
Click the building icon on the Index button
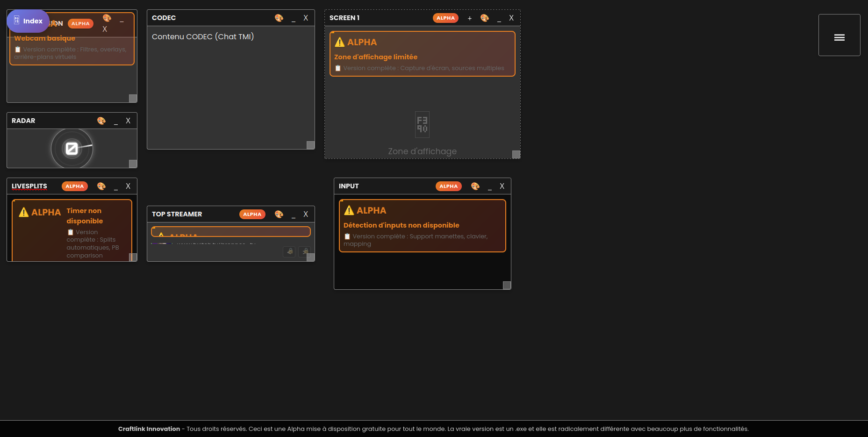(16, 21)
